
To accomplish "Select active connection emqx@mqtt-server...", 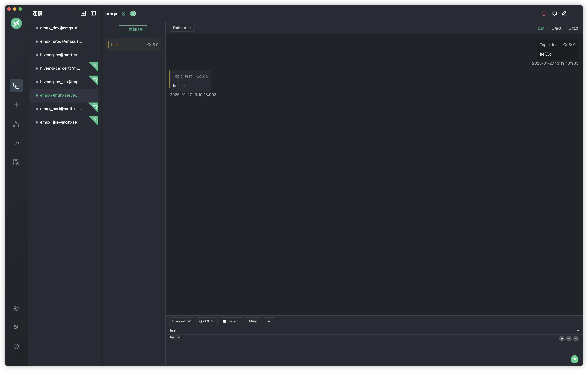I will click(64, 95).
